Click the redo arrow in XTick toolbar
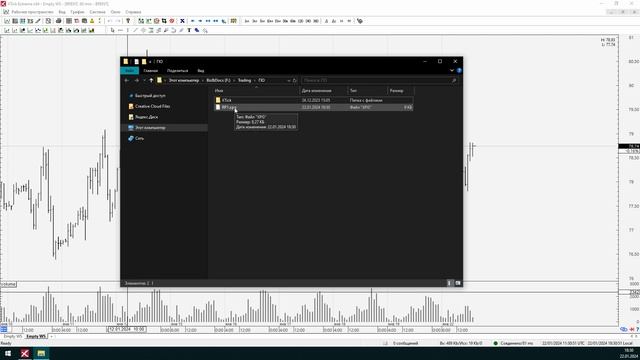The image size is (640, 360). point(118,21)
